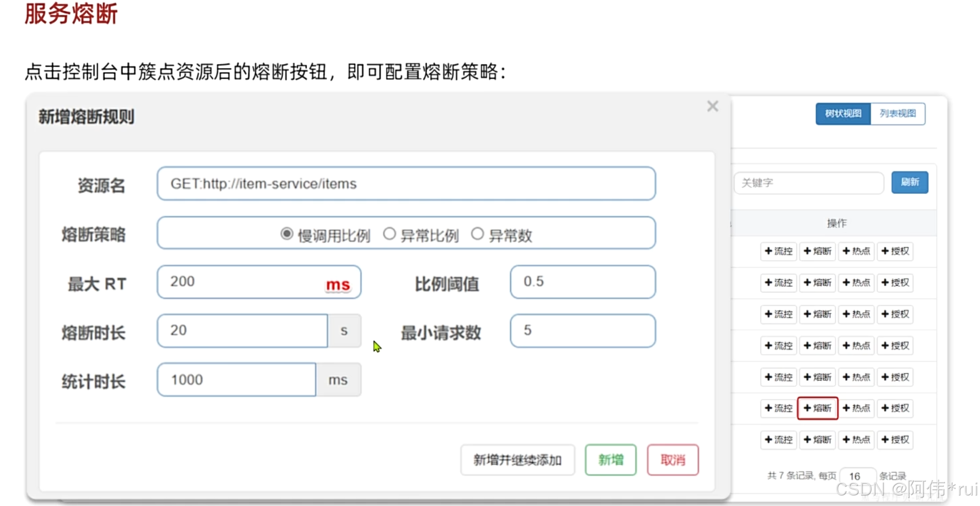This screenshot has width=980, height=506.
Task: Click 授权 button in seventh row
Action: point(895,440)
